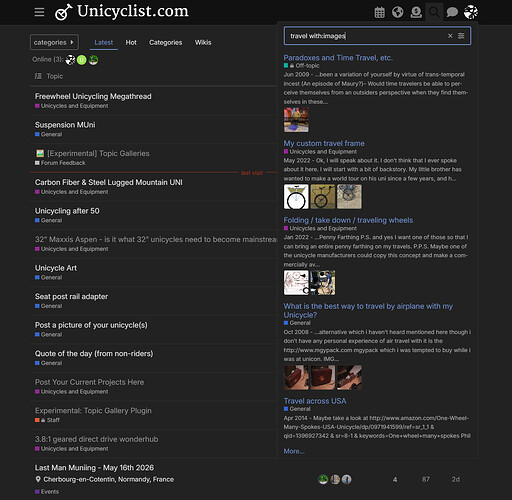Viewport: 512px width, 500px height.
Task: Open Travel across USA result
Action: (x=315, y=401)
